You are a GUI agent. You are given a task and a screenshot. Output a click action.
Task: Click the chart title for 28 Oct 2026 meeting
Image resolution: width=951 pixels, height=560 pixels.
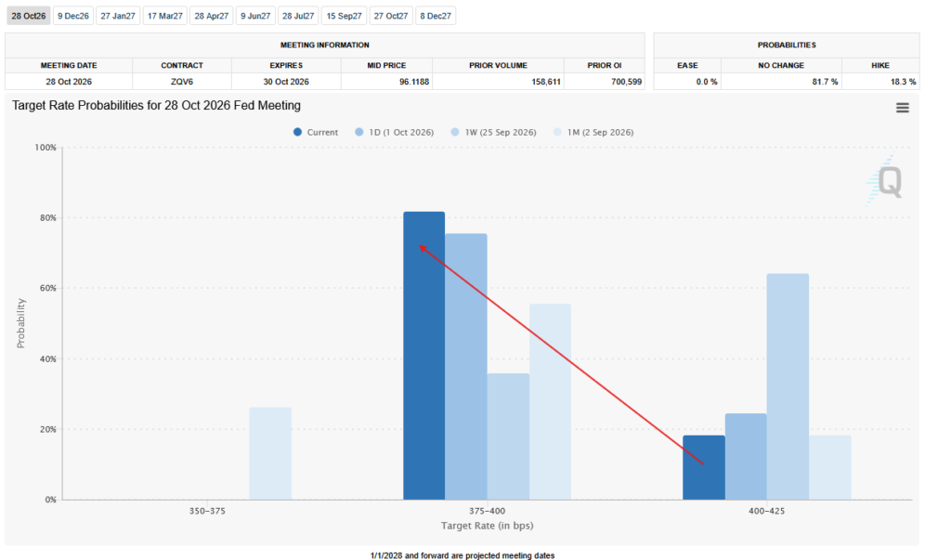pyautogui.click(x=156, y=106)
